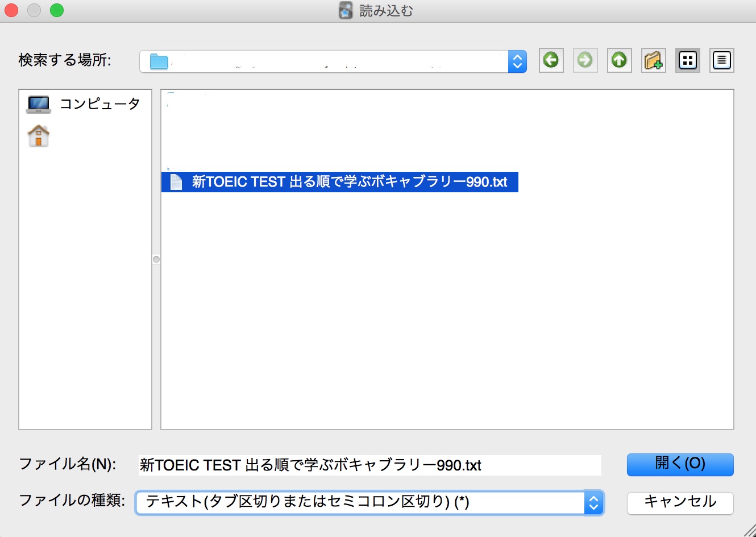756x537 pixels.
Task: Open the home folder in sidebar
Action: click(x=39, y=136)
